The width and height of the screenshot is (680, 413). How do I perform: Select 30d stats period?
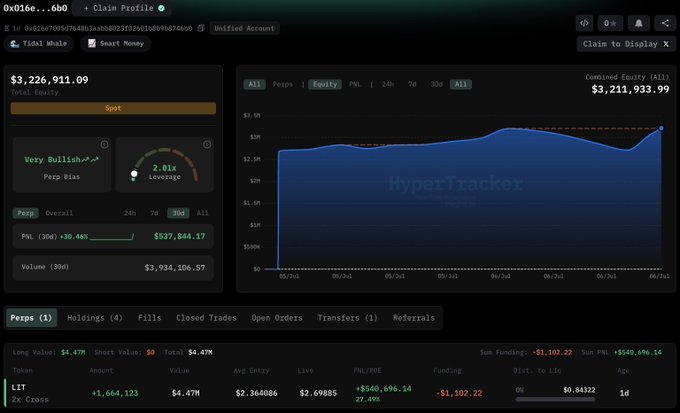pyautogui.click(x=178, y=213)
